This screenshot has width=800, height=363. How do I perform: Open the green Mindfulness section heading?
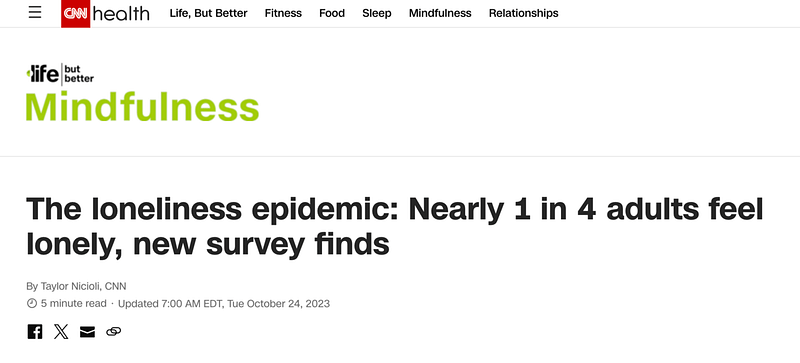(x=142, y=107)
